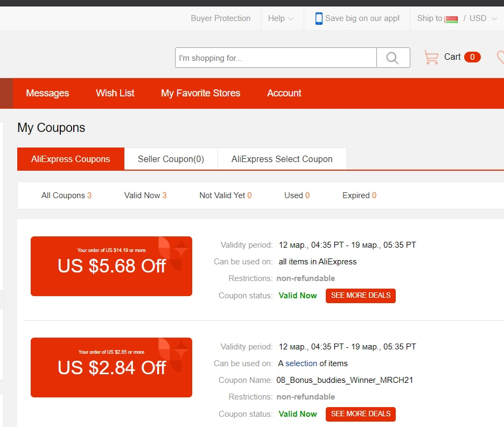Click SEE MORE DEALS for $5.68 coupon
Viewport: 504px width, 427px height.
click(361, 296)
